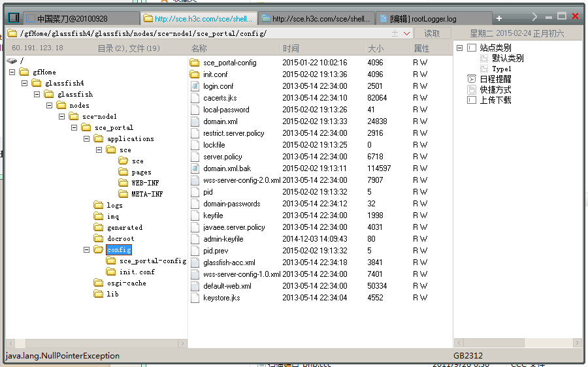Collapse the 站点类别 tree node
This screenshot has width=588, height=367.
click(459, 48)
